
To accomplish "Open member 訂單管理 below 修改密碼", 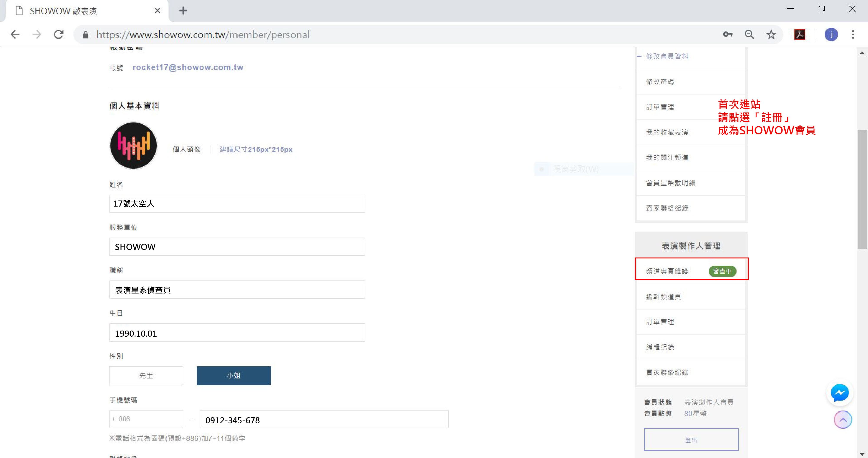I will click(x=660, y=107).
